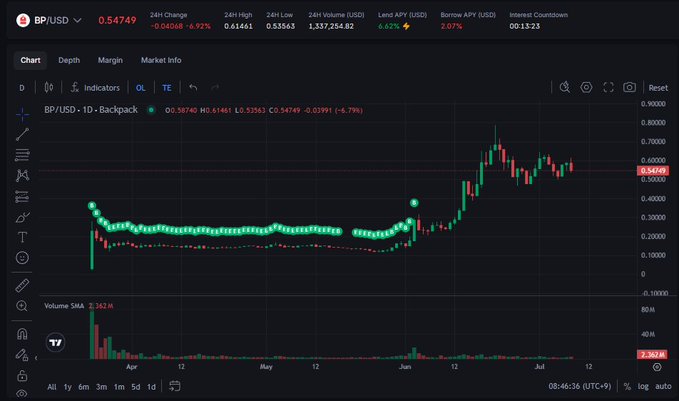This screenshot has height=401, width=679.
Task: Select the ruler measure tool
Action: coord(22,285)
